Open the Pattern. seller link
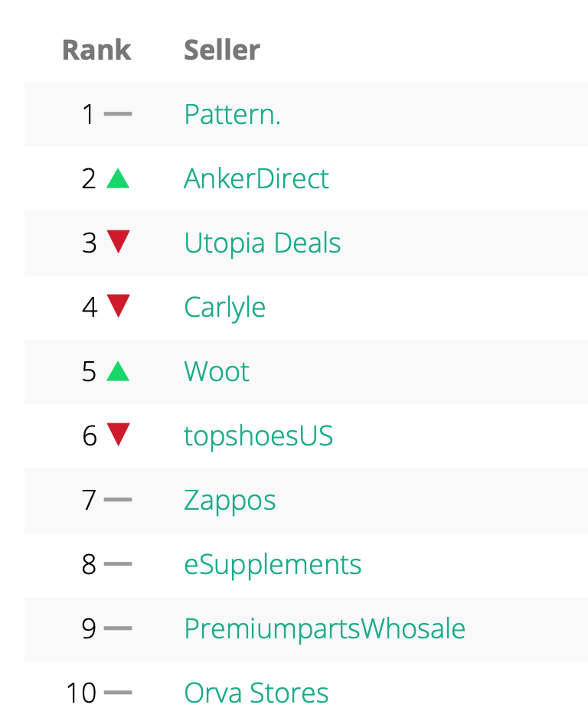The width and height of the screenshot is (588, 721). (x=232, y=115)
